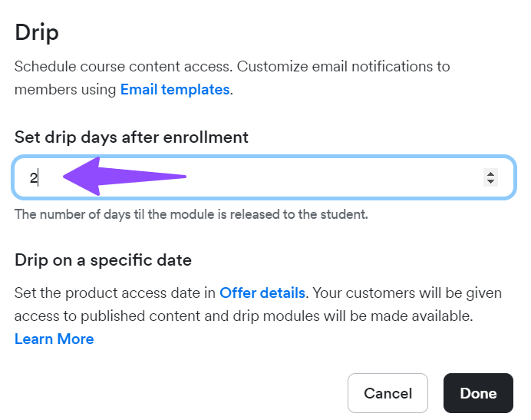Viewport: 531px width, 420px height.
Task: Save changes using the black Done button
Action: 478,393
